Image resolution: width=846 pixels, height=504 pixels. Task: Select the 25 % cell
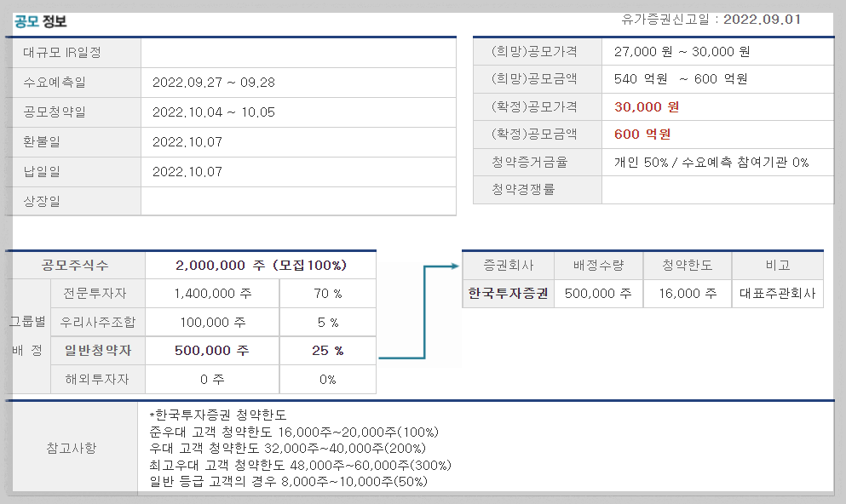click(327, 351)
